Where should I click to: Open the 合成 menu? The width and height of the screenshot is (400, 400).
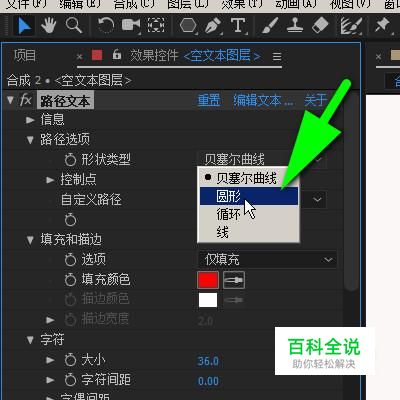[134, 5]
